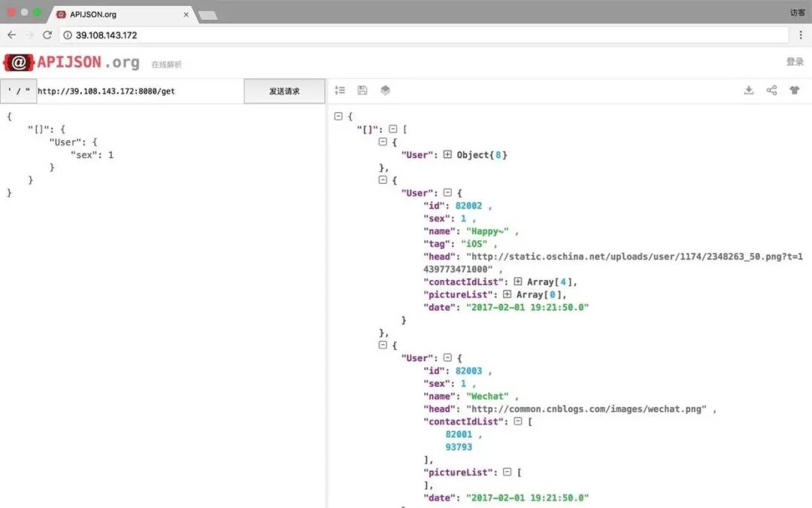Viewport: 812px width, 508px height.
Task: Collapse the User object with id 82002
Action: point(447,193)
